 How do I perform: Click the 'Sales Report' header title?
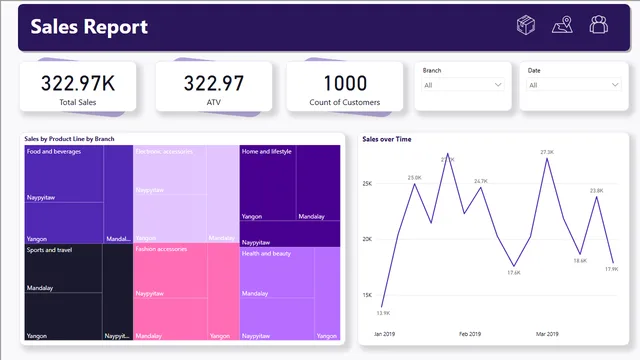click(x=89, y=27)
